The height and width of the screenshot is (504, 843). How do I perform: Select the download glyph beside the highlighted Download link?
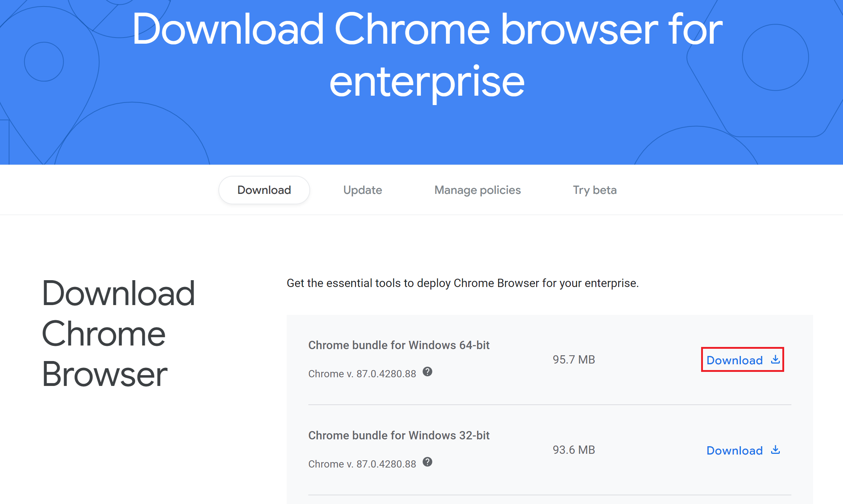point(775,360)
